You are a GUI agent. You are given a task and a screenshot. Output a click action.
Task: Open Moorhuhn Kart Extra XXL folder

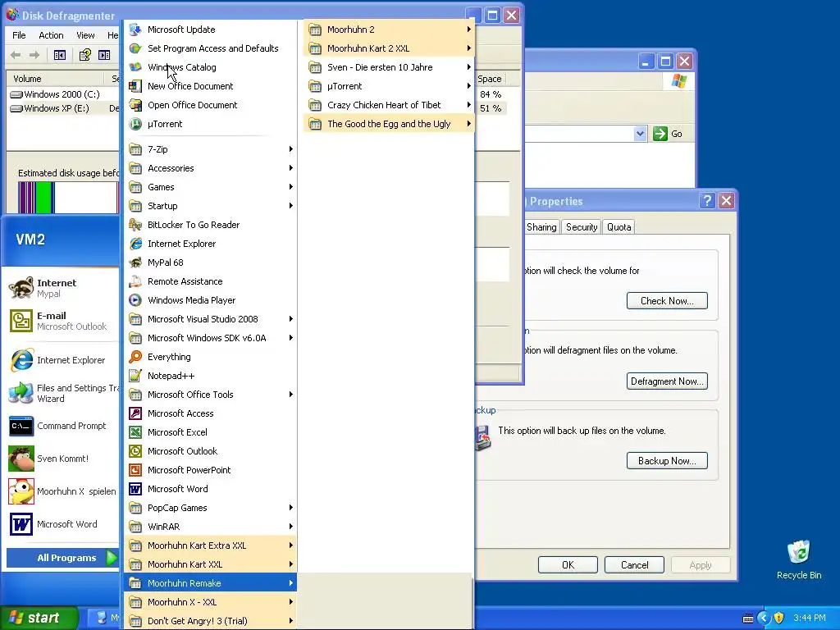pyautogui.click(x=210, y=546)
